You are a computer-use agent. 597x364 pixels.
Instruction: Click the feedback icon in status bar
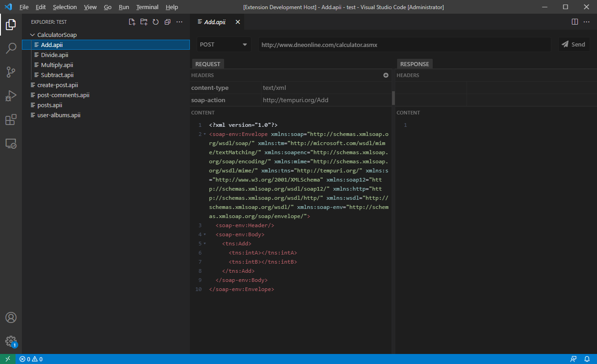(573, 359)
